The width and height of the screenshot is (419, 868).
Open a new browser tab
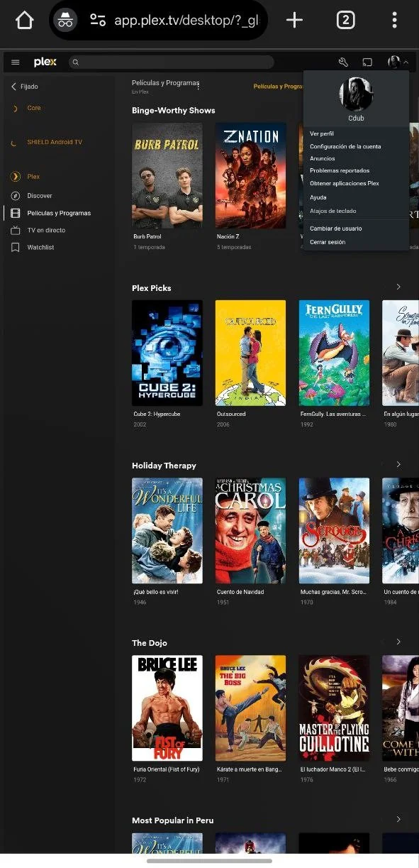[294, 20]
